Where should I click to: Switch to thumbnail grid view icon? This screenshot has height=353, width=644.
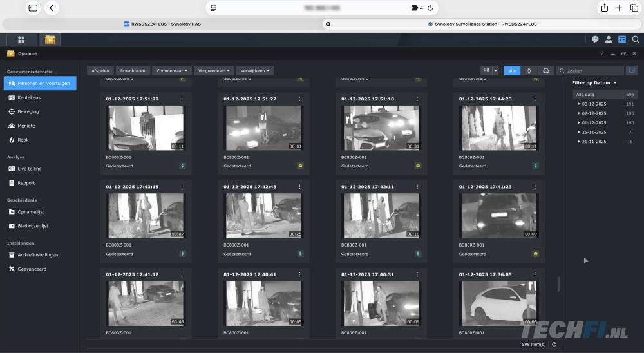(486, 70)
